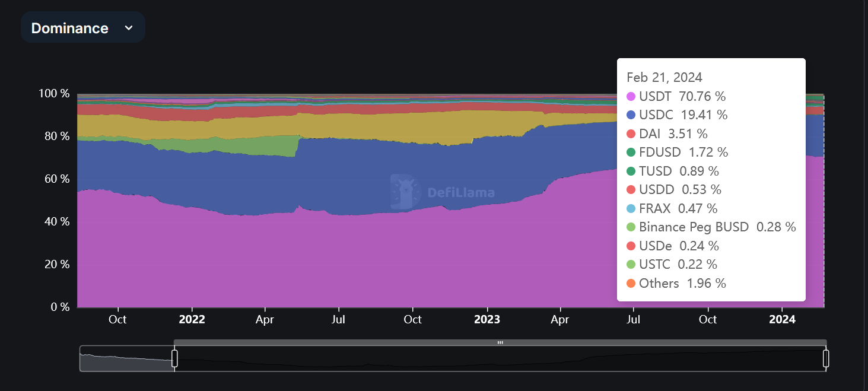The height and width of the screenshot is (391, 868).
Task: Click the 2024 label on the x-axis
Action: (x=782, y=319)
